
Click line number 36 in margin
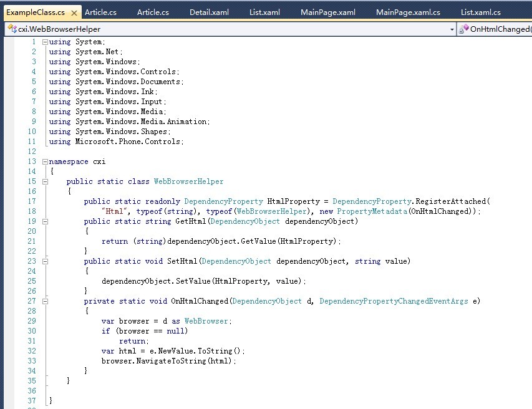(32, 391)
